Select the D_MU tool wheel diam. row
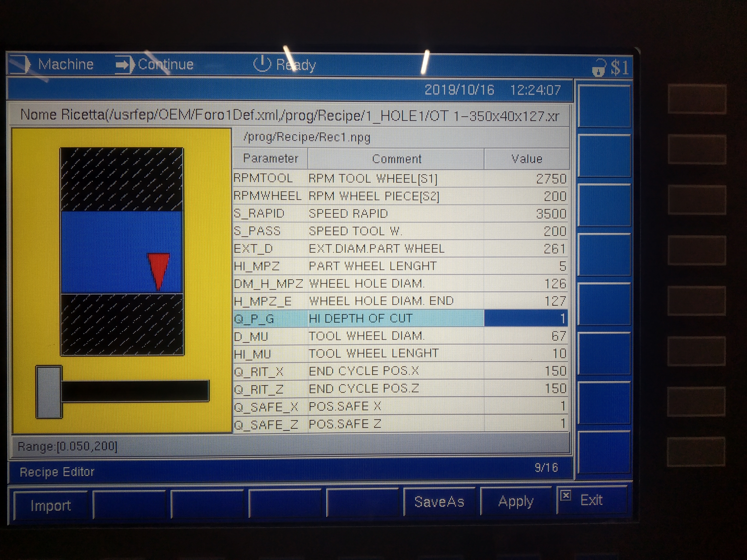 click(x=401, y=336)
